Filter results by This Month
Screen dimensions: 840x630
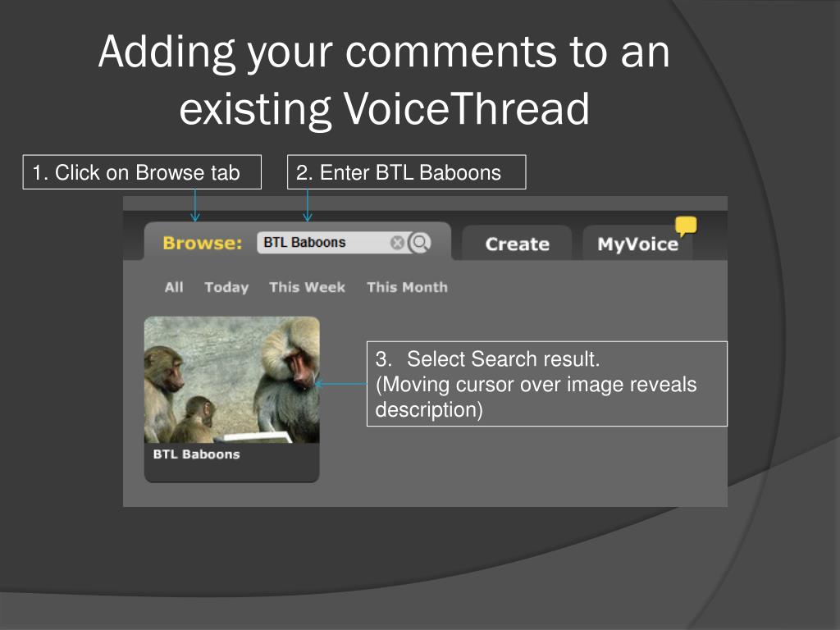(407, 287)
